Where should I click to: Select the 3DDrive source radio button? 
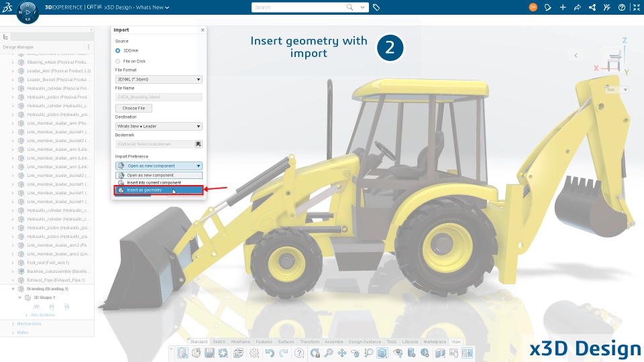point(118,50)
